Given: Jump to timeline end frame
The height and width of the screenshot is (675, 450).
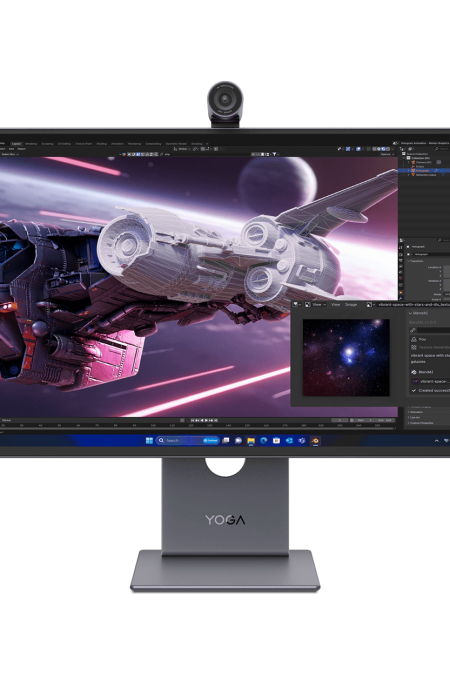Looking at the screenshot, I should (x=216, y=420).
